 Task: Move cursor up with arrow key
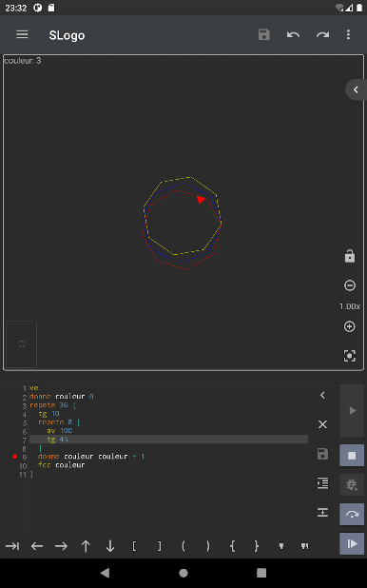pos(86,546)
